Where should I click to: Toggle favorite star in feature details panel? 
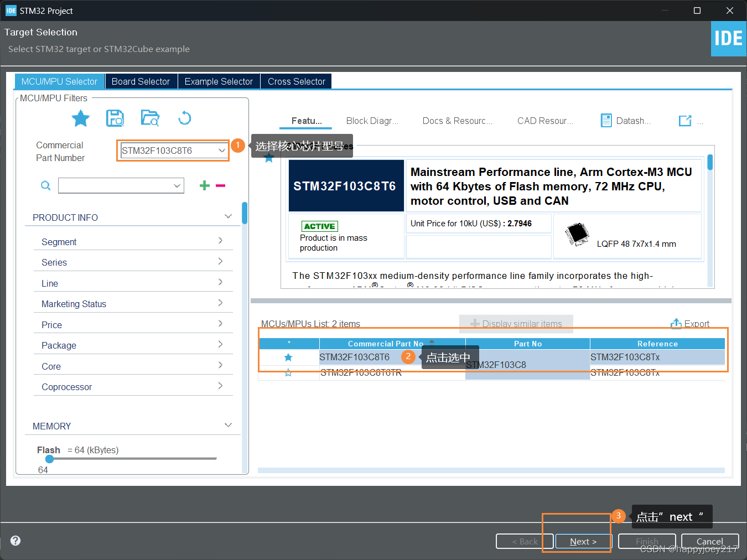269,159
